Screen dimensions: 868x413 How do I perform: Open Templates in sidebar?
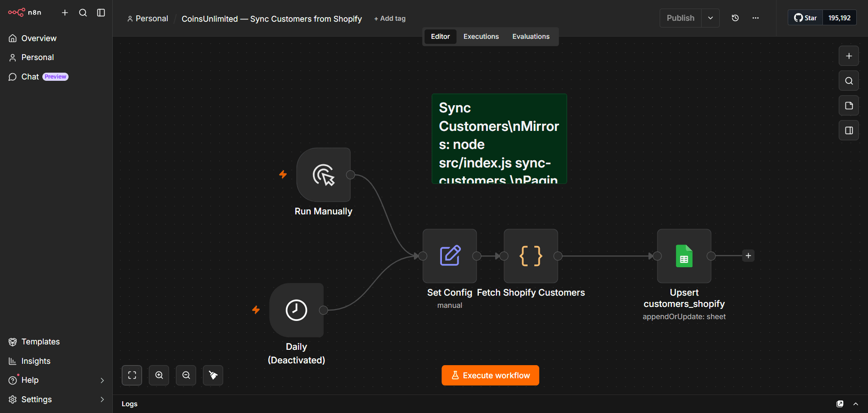[56, 342]
